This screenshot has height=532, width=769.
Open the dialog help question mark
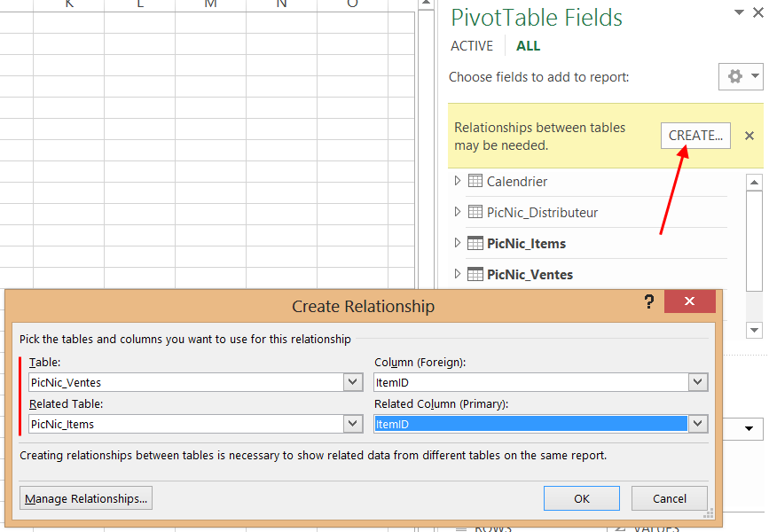[x=648, y=301]
